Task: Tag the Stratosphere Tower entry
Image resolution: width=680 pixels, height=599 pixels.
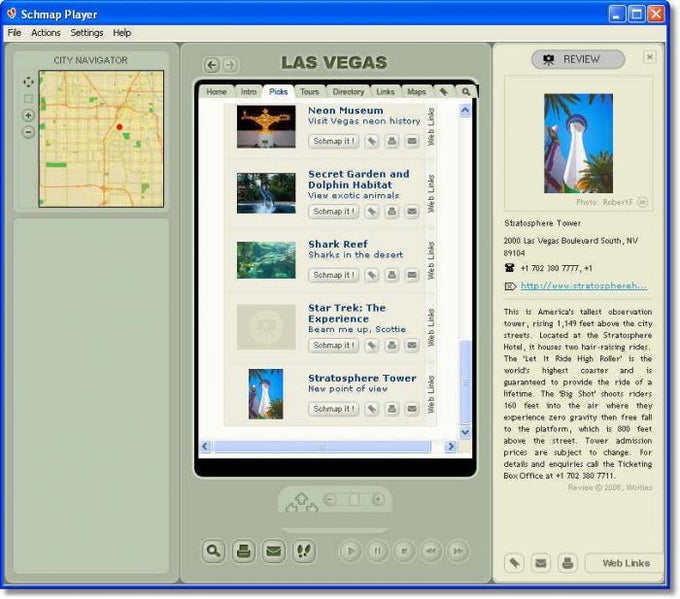Action: pos(372,409)
